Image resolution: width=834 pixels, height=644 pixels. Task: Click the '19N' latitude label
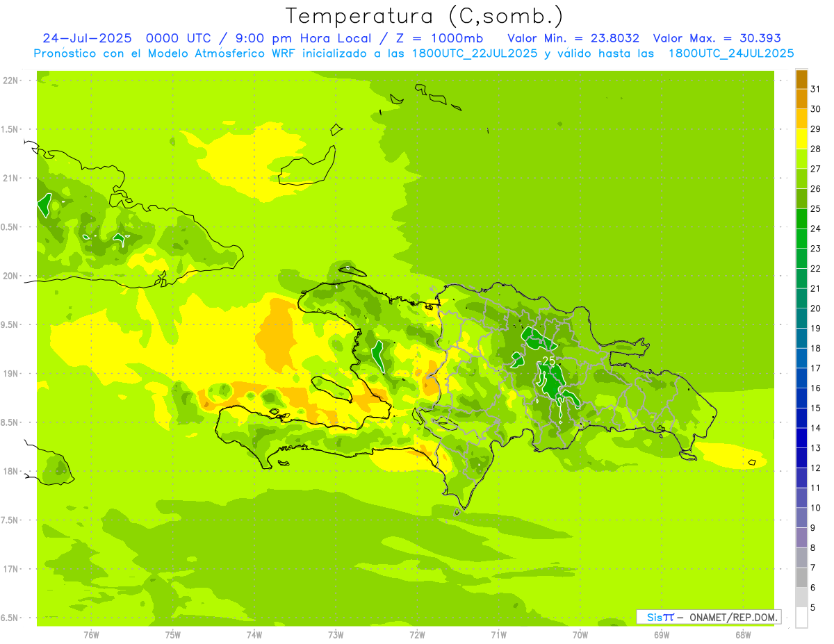point(10,374)
